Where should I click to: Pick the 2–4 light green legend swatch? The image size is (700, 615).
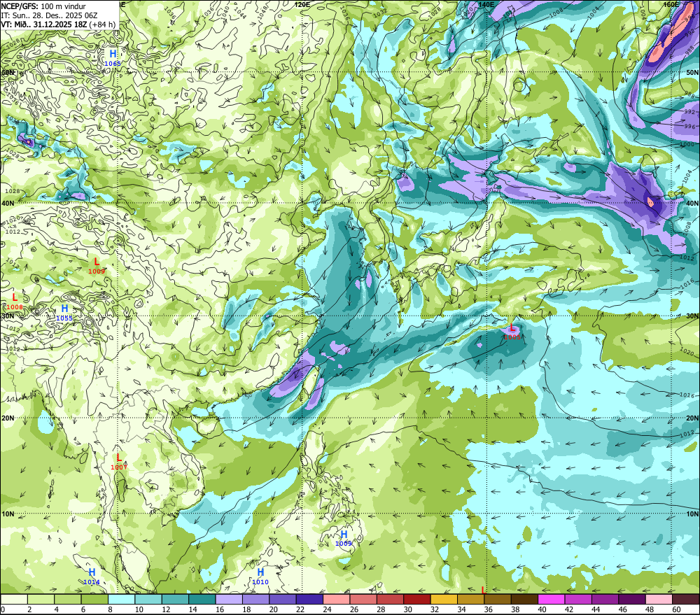(x=41, y=600)
